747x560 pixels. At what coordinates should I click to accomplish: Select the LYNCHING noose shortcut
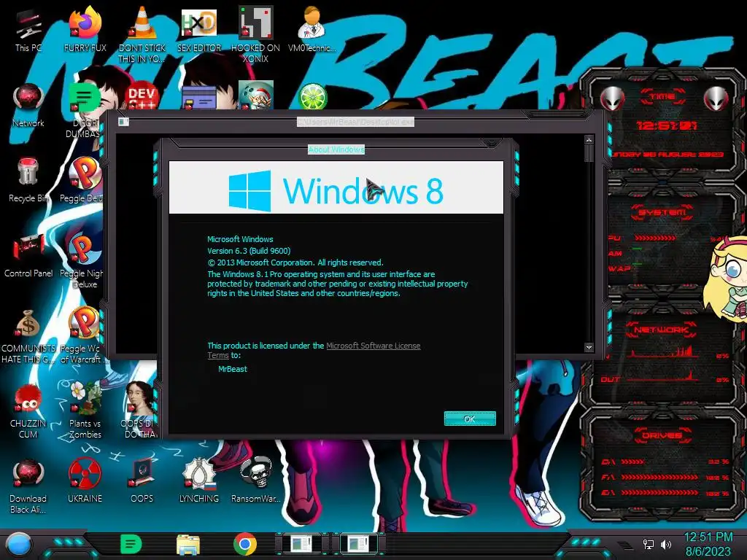click(198, 480)
